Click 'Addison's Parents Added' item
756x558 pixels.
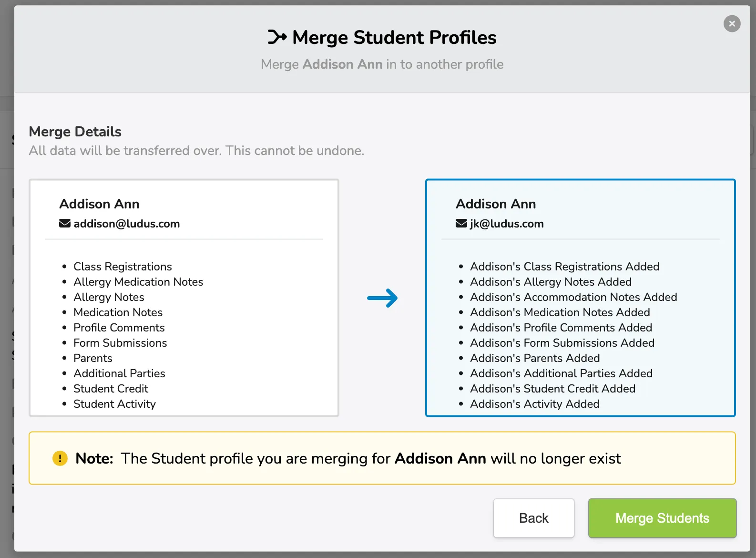[535, 358]
